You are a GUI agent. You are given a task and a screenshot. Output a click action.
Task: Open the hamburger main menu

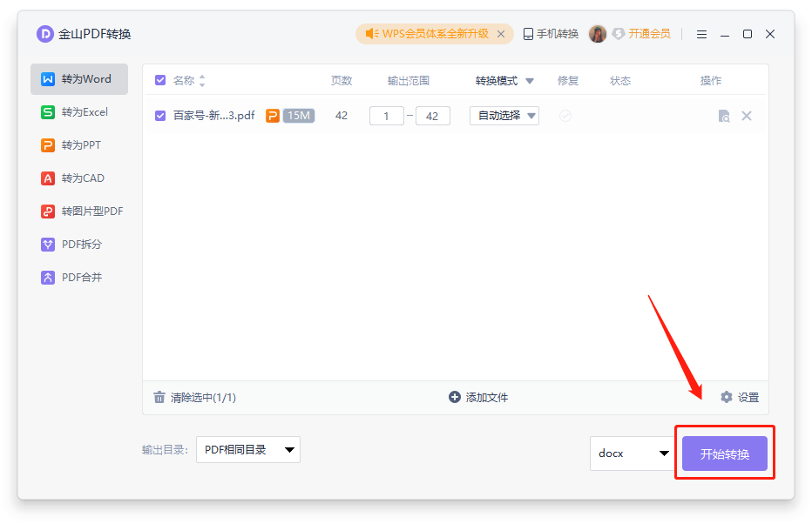[x=701, y=35]
